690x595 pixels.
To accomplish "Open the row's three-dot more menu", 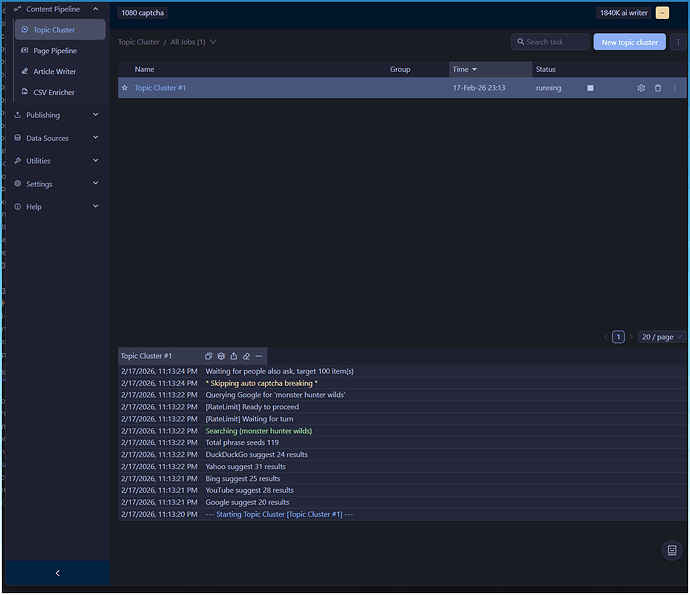I will tap(674, 88).
